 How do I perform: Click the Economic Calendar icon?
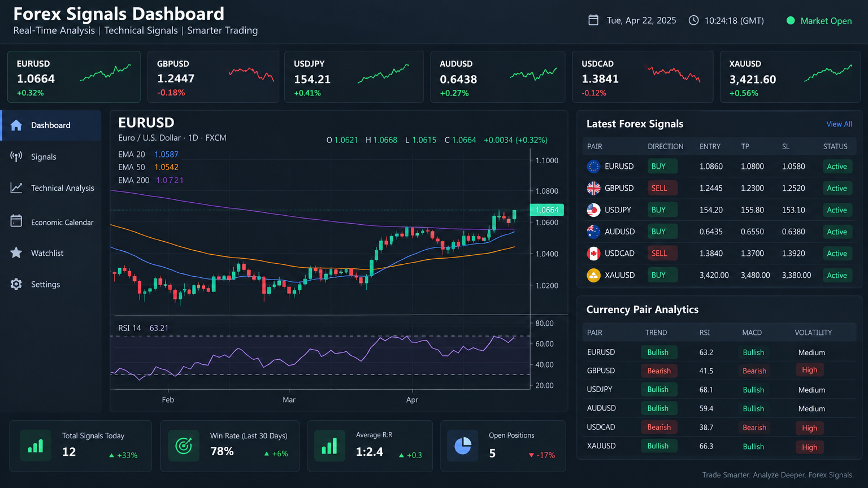(x=16, y=221)
